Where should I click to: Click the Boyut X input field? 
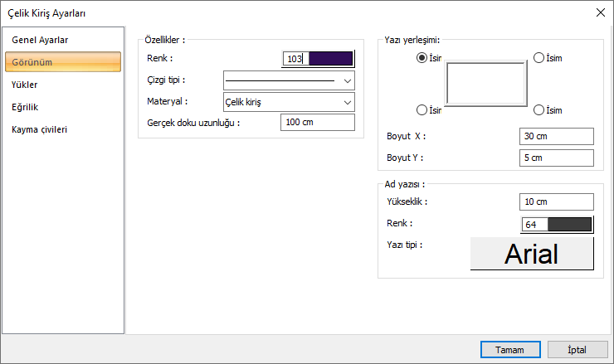pyautogui.click(x=557, y=136)
